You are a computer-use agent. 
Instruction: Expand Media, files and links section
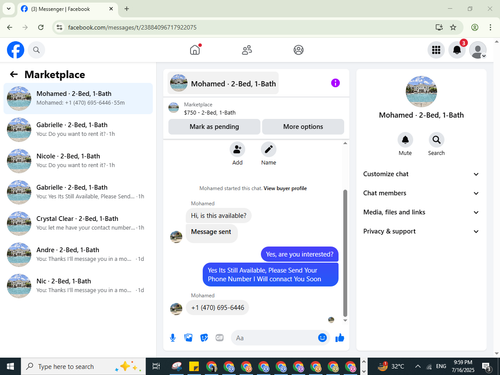[421, 212]
